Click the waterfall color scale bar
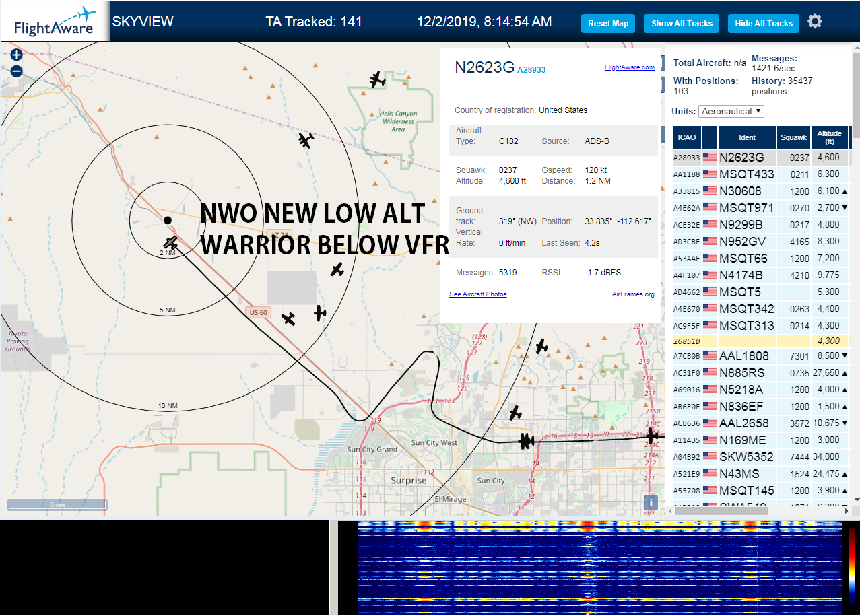The height and width of the screenshot is (616, 860). (852, 566)
